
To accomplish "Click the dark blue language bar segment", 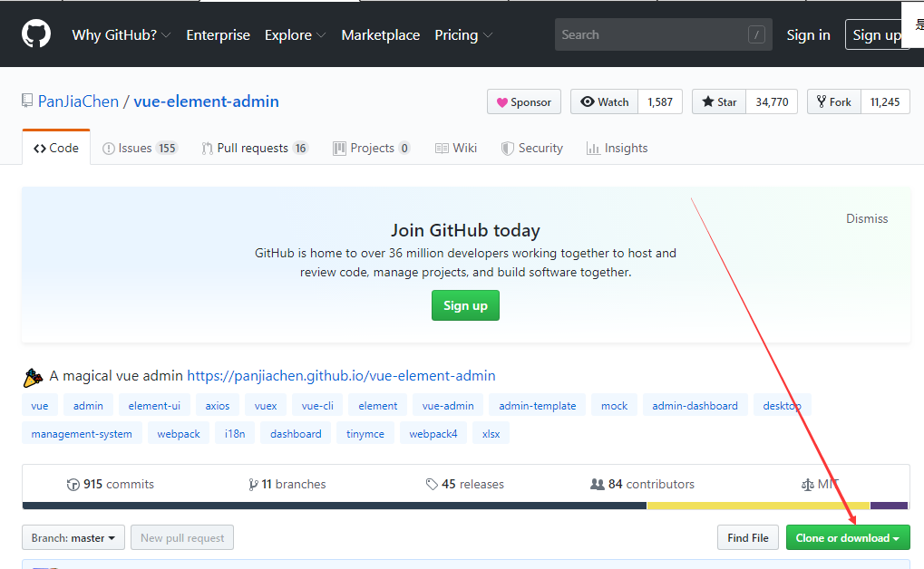I will pyautogui.click(x=335, y=506).
